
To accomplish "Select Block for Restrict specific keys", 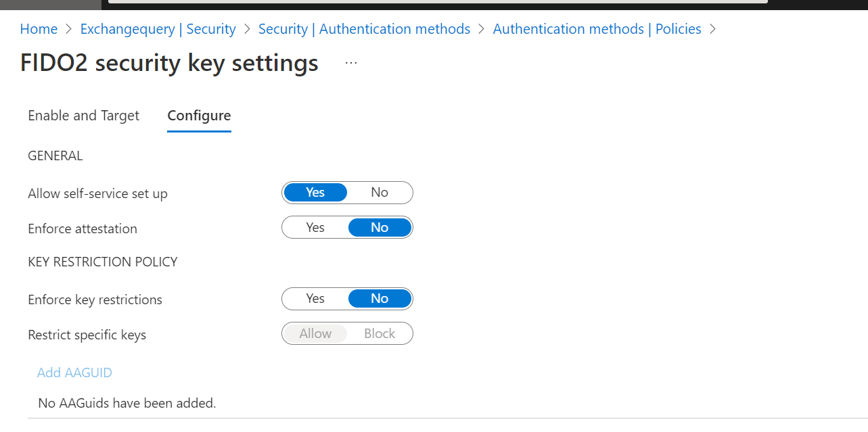I will click(380, 334).
